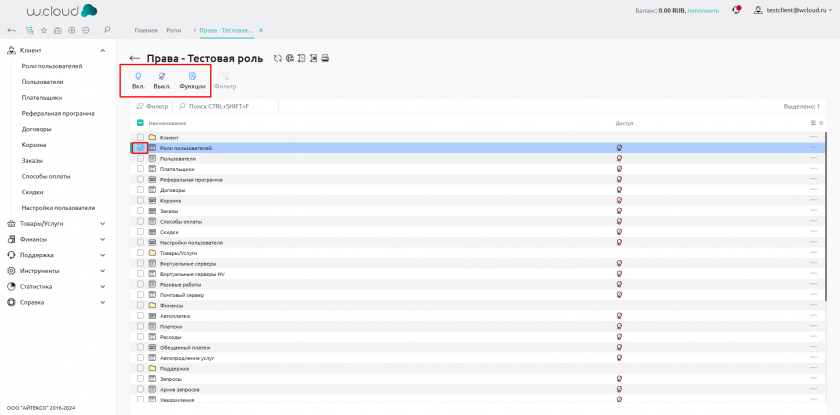Toggle the select-all checkbox in table header

[141, 123]
